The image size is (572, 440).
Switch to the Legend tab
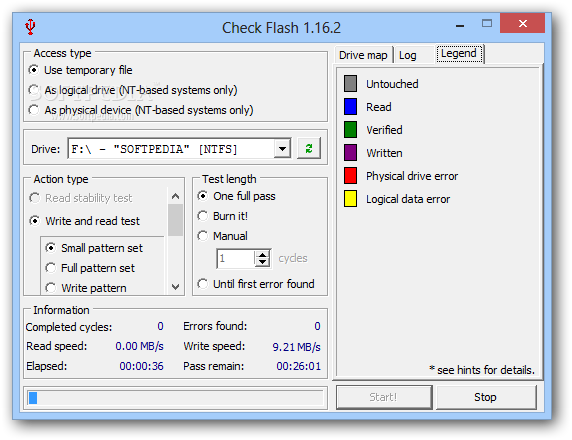[459, 54]
